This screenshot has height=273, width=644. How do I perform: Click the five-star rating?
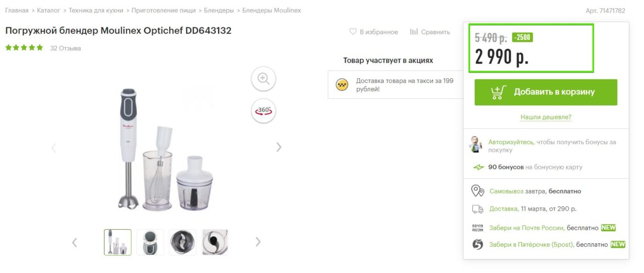(x=24, y=48)
